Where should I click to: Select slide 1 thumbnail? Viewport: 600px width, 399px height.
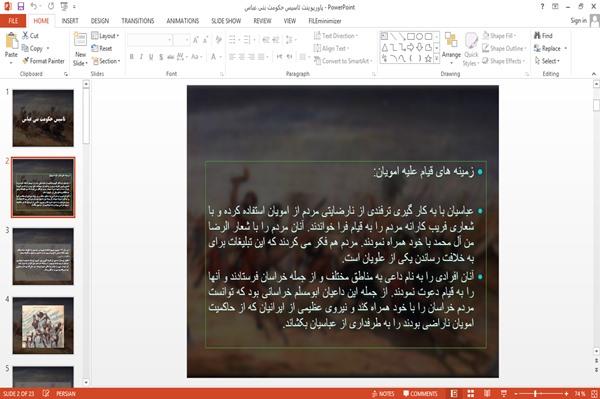pyautogui.click(x=43, y=118)
